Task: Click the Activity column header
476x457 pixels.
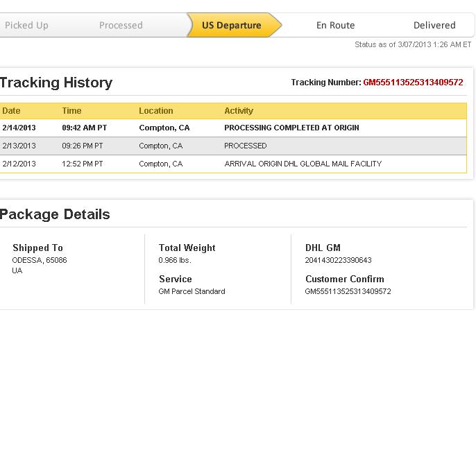Action: click(239, 111)
